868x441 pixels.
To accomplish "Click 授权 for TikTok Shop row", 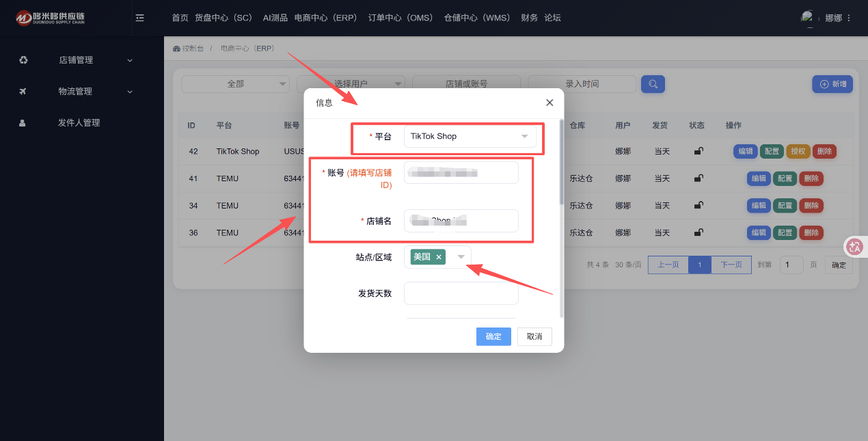I will [798, 151].
